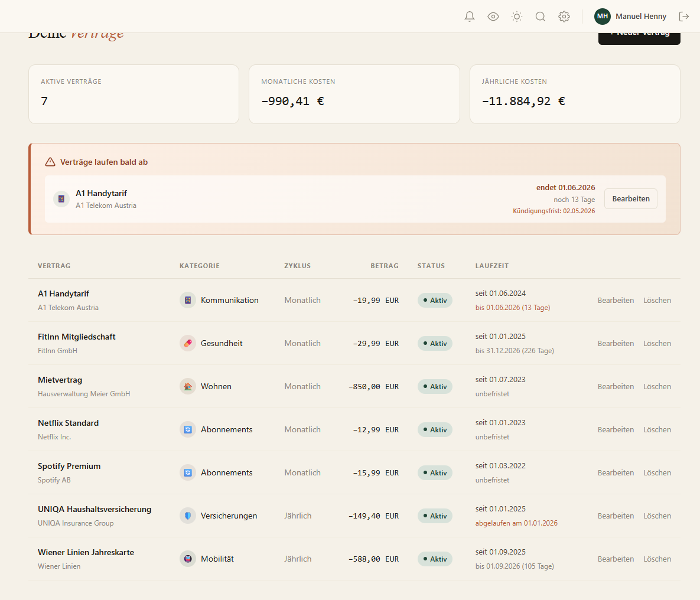Click the Kategorie column header
This screenshot has width=700, height=600.
(x=200, y=266)
